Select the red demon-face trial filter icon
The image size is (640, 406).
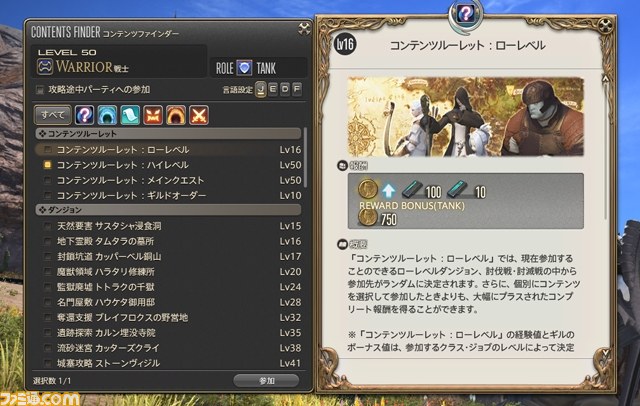tap(153, 115)
